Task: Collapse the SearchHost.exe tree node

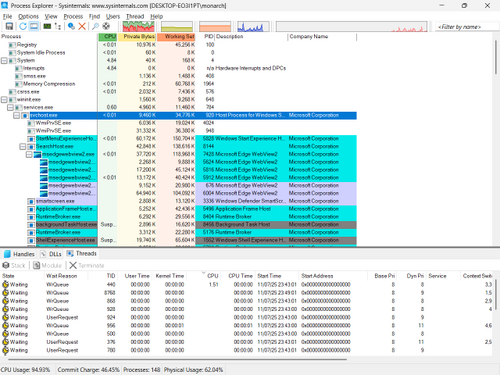Action: point(23,146)
